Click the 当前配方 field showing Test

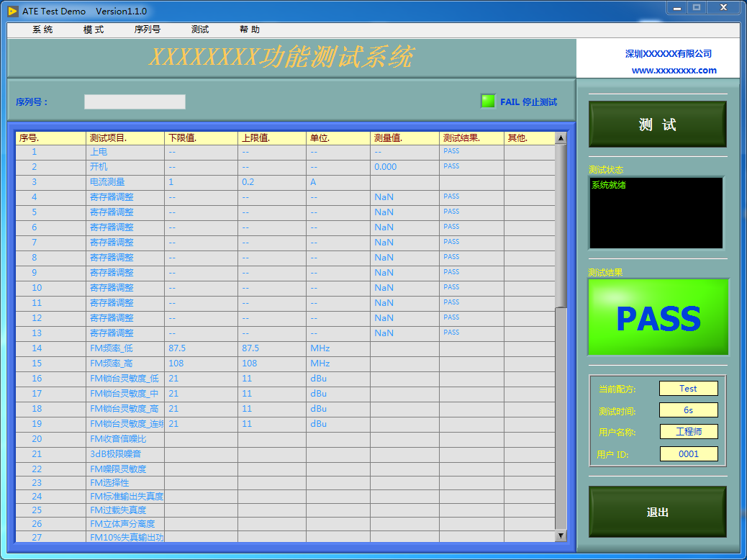point(689,388)
